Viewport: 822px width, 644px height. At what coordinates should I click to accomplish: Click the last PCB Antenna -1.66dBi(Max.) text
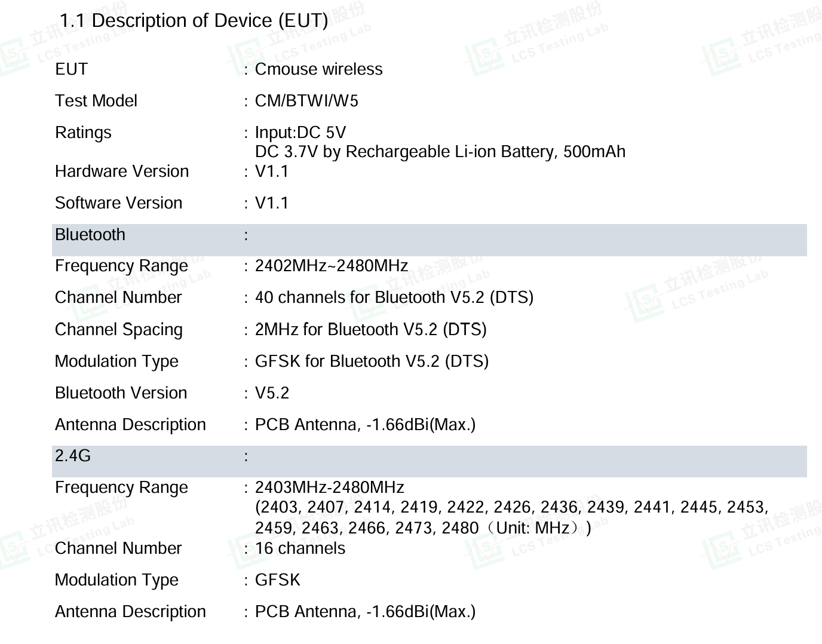(365, 612)
